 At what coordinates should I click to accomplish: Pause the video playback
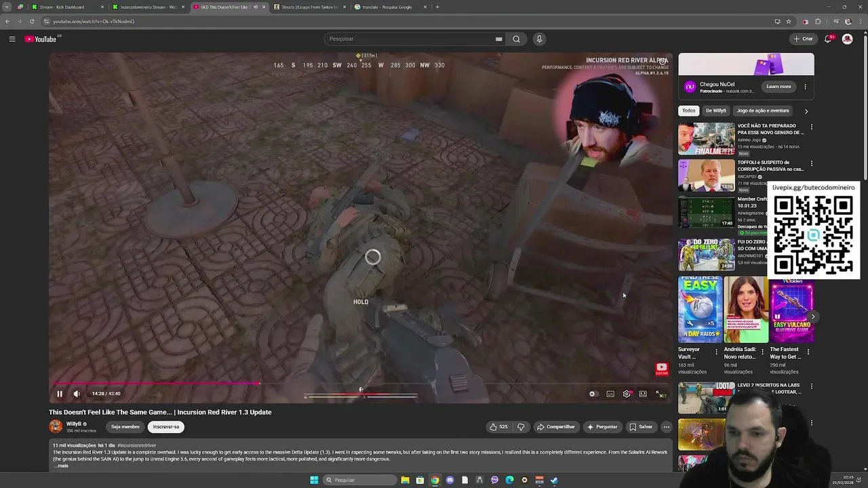60,394
